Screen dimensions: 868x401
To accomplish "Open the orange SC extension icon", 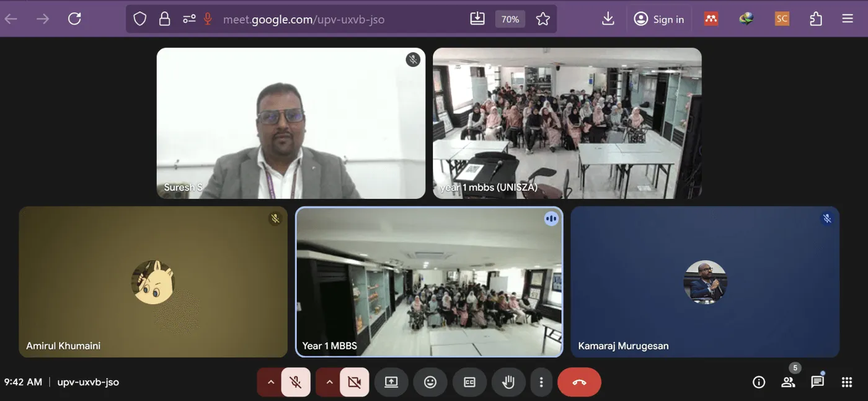I will point(782,19).
